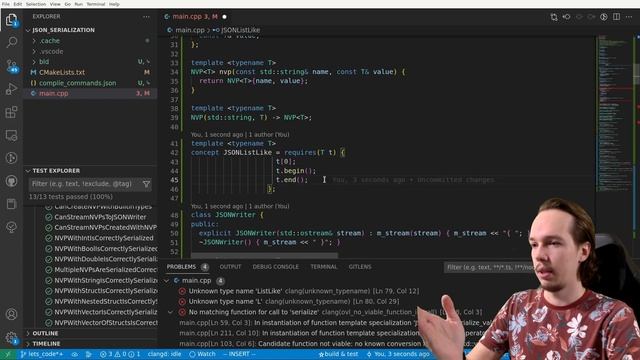
Task: Click 'clangd: idle' in status bar
Action: click(x=164, y=354)
